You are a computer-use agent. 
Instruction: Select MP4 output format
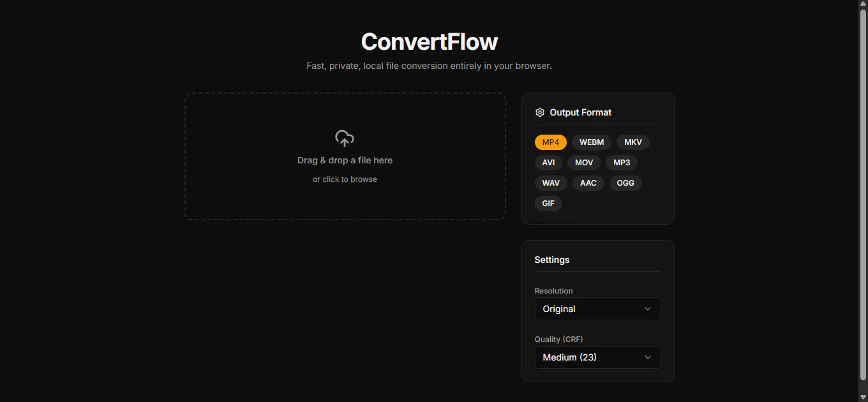pos(551,142)
